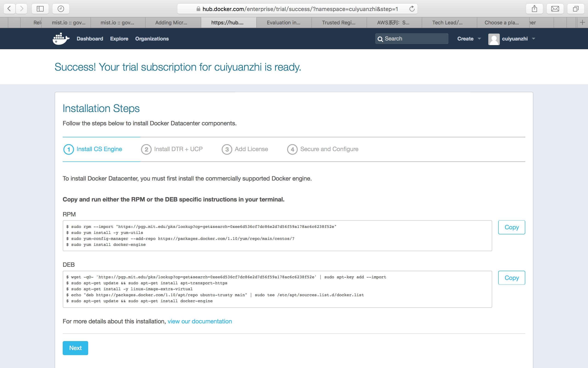Open the Share icon in Safari toolbar
Viewport: 588px width, 368px height.
(534, 9)
